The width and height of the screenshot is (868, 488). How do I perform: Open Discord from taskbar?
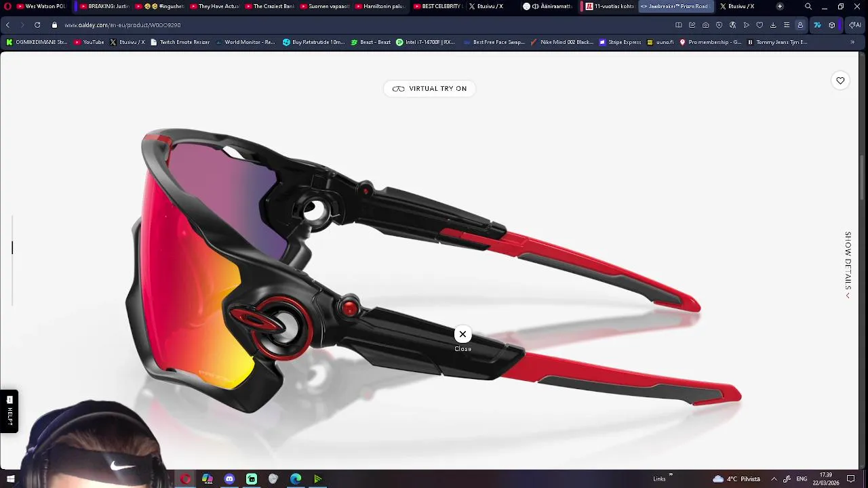(x=229, y=479)
